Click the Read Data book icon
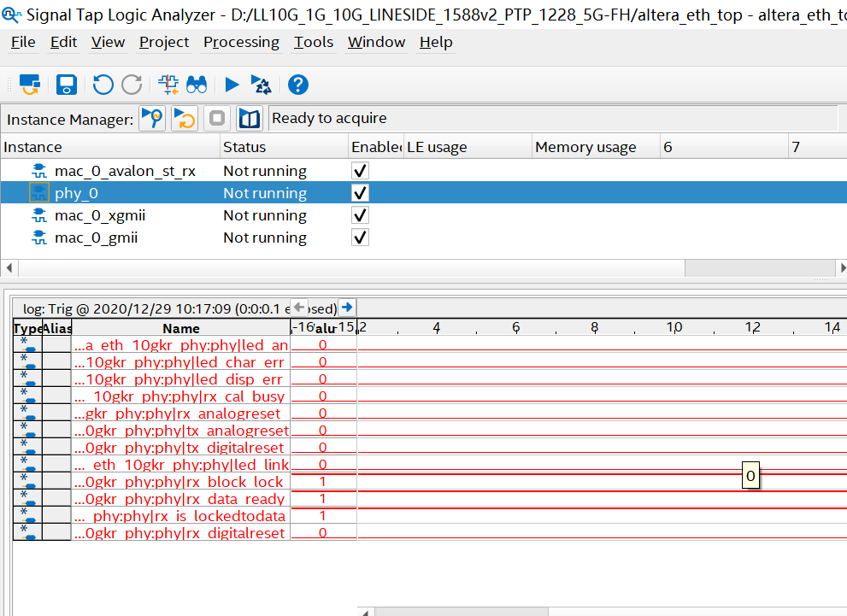This screenshot has width=847, height=616. (x=249, y=118)
